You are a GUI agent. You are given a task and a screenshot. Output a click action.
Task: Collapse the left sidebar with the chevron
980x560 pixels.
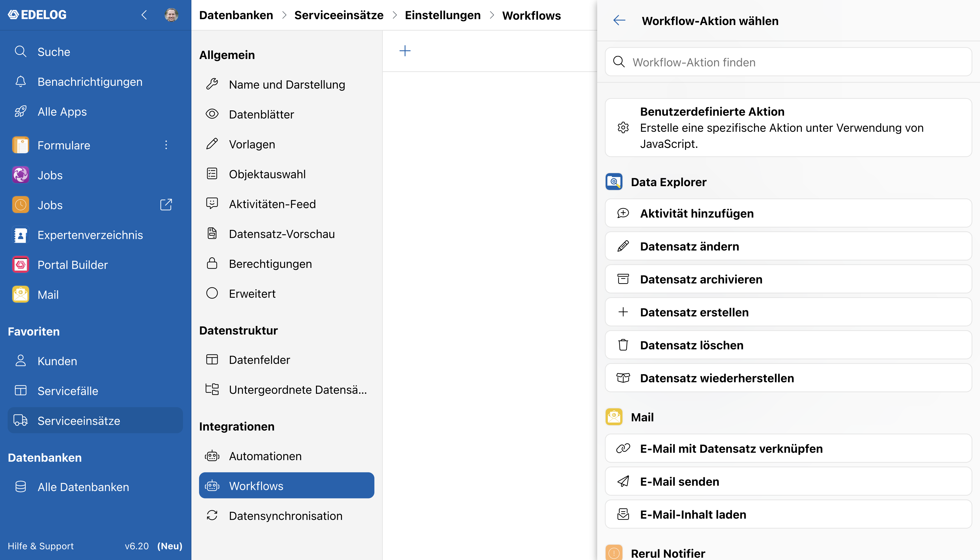point(144,15)
